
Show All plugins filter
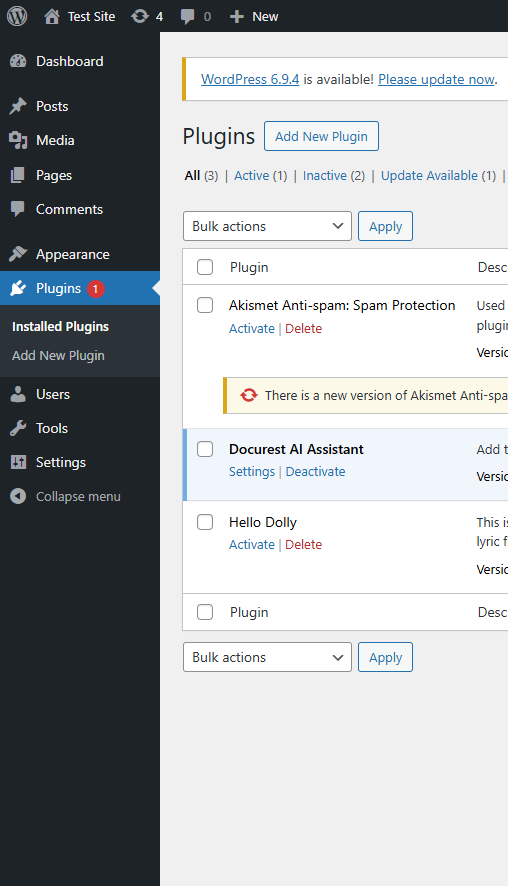tap(192, 176)
